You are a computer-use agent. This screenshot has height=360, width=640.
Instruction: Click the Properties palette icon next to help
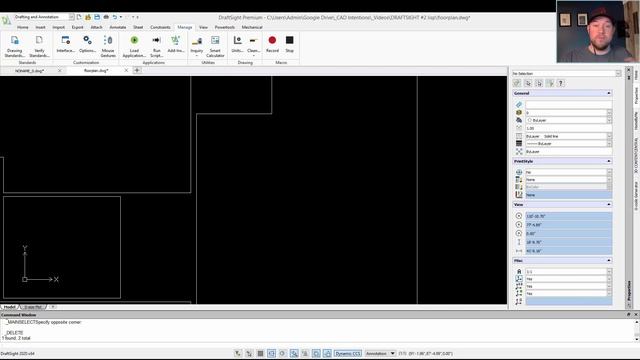tap(550, 83)
